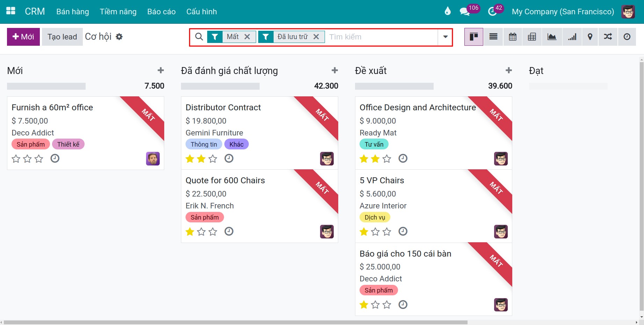This screenshot has height=325, width=644.
Task: Switch to Calendar view
Action: [513, 37]
